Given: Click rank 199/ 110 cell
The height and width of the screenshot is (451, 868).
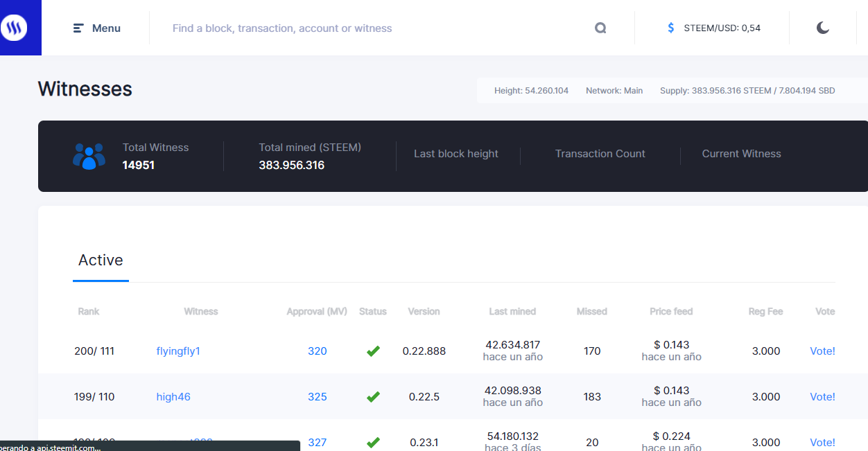Looking at the screenshot, I should (x=94, y=397).
